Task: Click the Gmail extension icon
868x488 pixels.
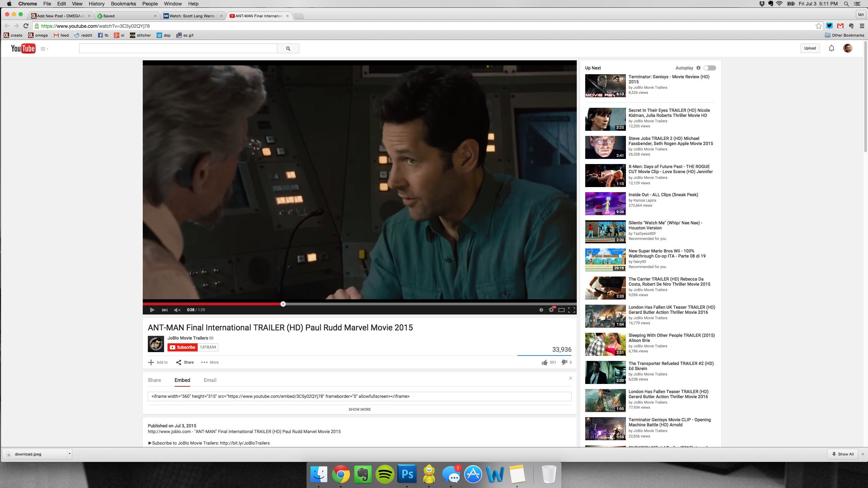Action: [x=840, y=26]
